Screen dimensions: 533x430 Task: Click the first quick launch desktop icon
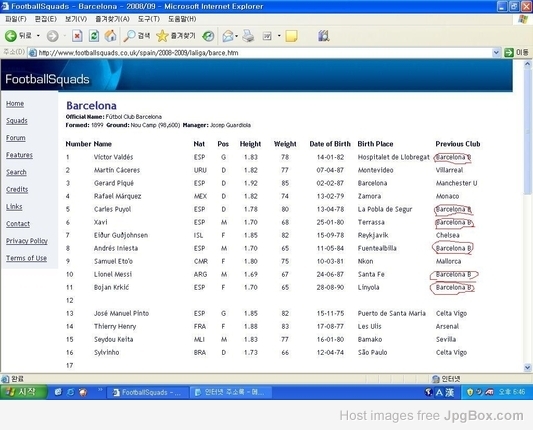[58, 392]
